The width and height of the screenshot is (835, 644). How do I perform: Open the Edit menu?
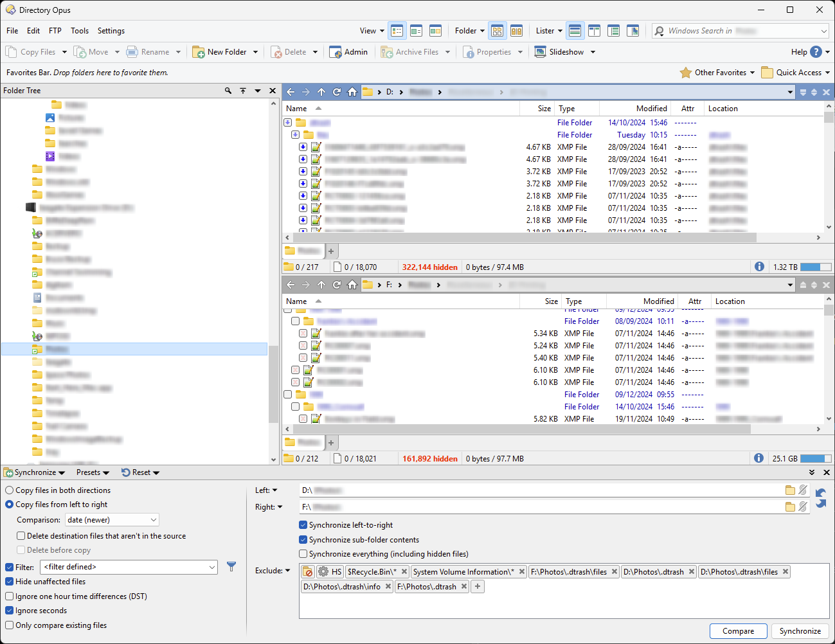[x=33, y=31]
